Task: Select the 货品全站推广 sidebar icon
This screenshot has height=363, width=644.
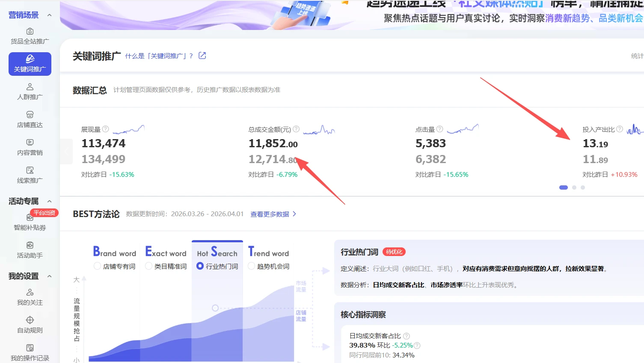Action: click(x=30, y=31)
